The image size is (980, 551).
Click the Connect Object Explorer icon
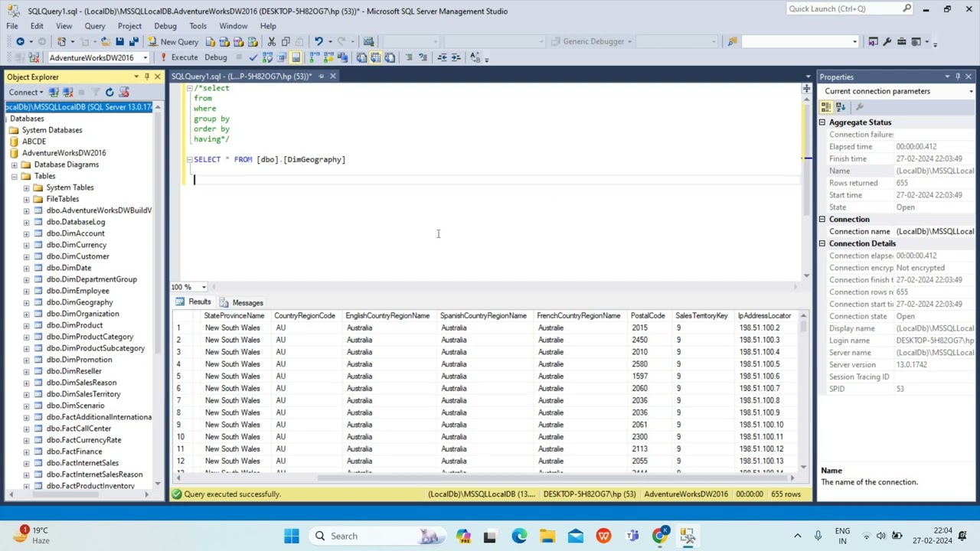coord(54,92)
